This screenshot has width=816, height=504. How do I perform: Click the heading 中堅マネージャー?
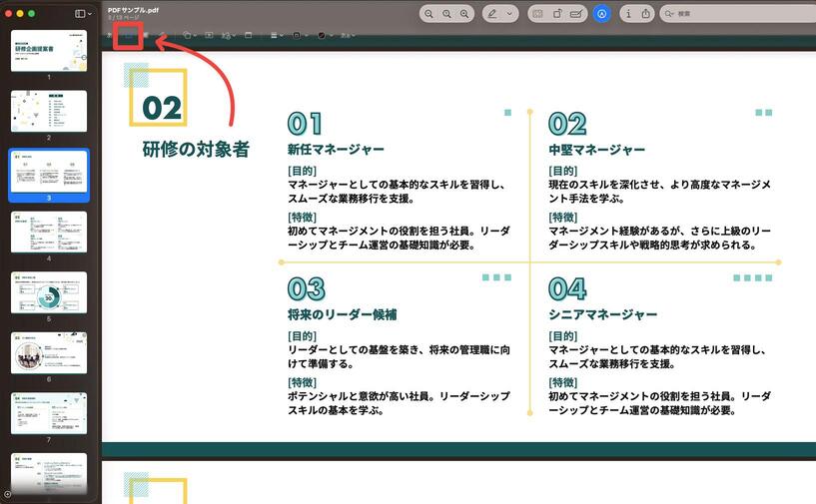(x=597, y=150)
